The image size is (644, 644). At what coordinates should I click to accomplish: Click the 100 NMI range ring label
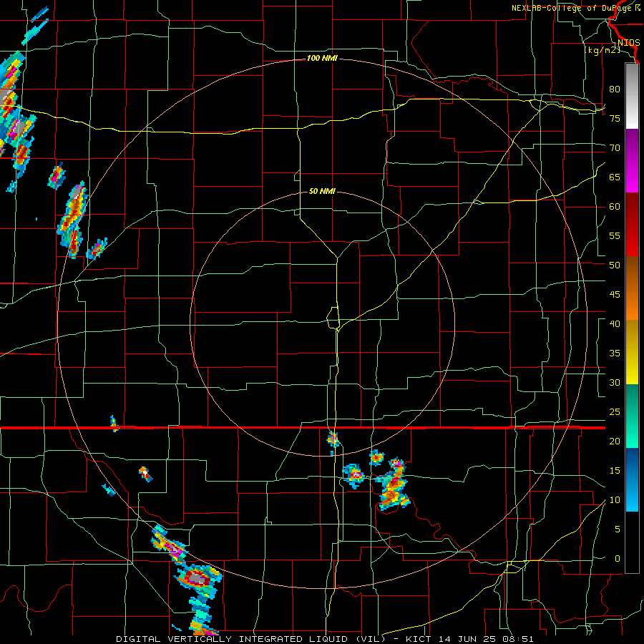click(x=322, y=59)
